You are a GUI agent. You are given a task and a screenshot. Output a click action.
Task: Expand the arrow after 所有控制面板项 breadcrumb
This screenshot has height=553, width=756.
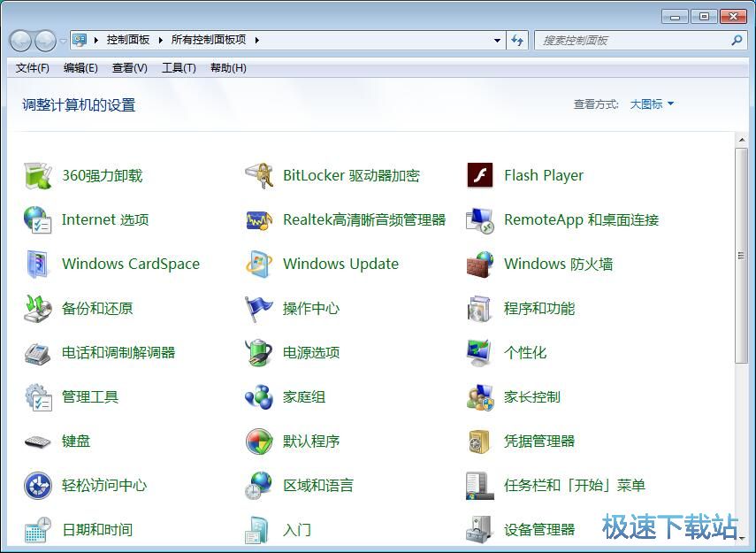[257, 40]
